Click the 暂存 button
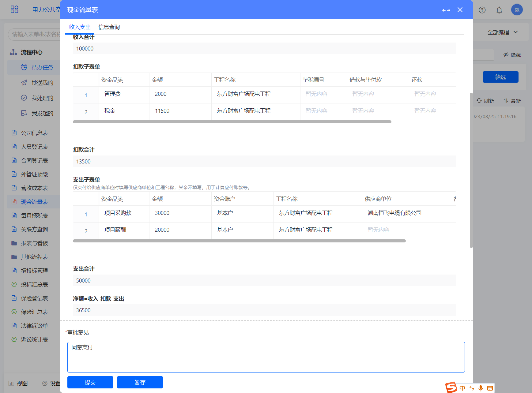The width and height of the screenshot is (532, 393). click(x=140, y=382)
